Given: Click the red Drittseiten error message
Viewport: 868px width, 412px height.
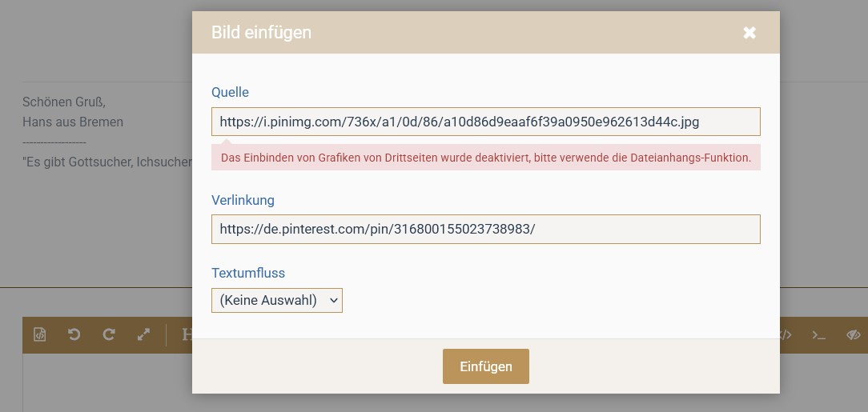Looking at the screenshot, I should [485, 158].
